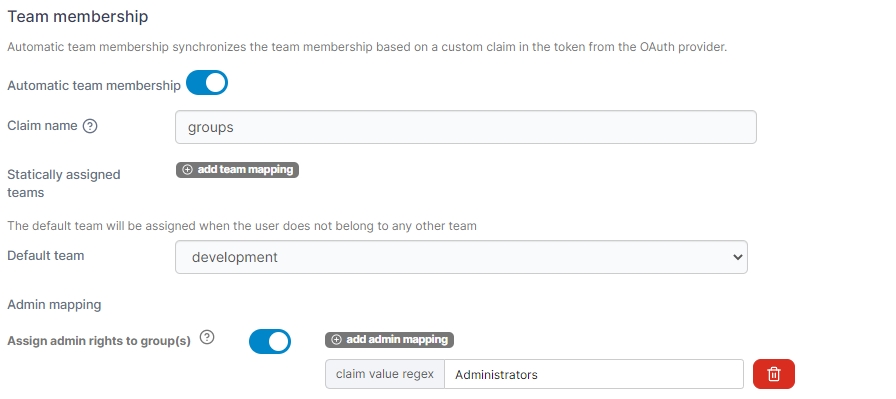Click the plus icon in add admin mapping
896x399 pixels.
(337, 340)
